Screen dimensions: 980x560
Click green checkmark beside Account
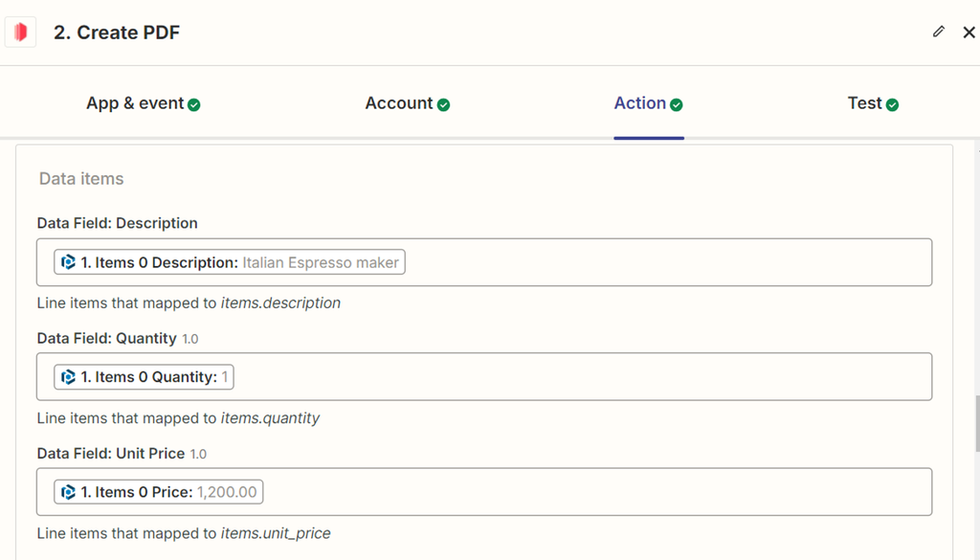pos(444,104)
